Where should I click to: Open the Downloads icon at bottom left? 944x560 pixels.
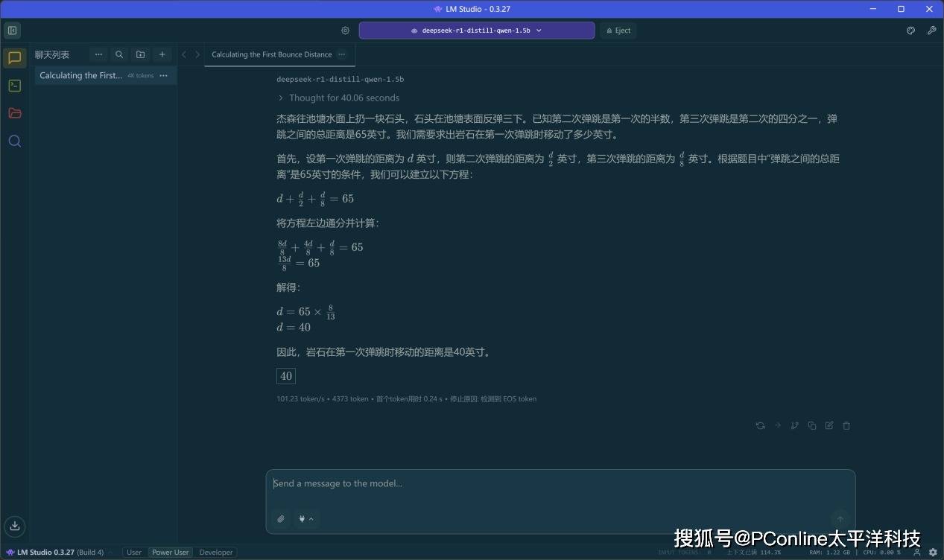tap(14, 526)
